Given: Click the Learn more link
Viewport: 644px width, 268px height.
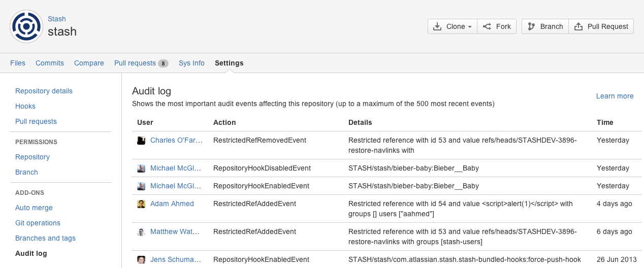Looking at the screenshot, I should [x=615, y=96].
